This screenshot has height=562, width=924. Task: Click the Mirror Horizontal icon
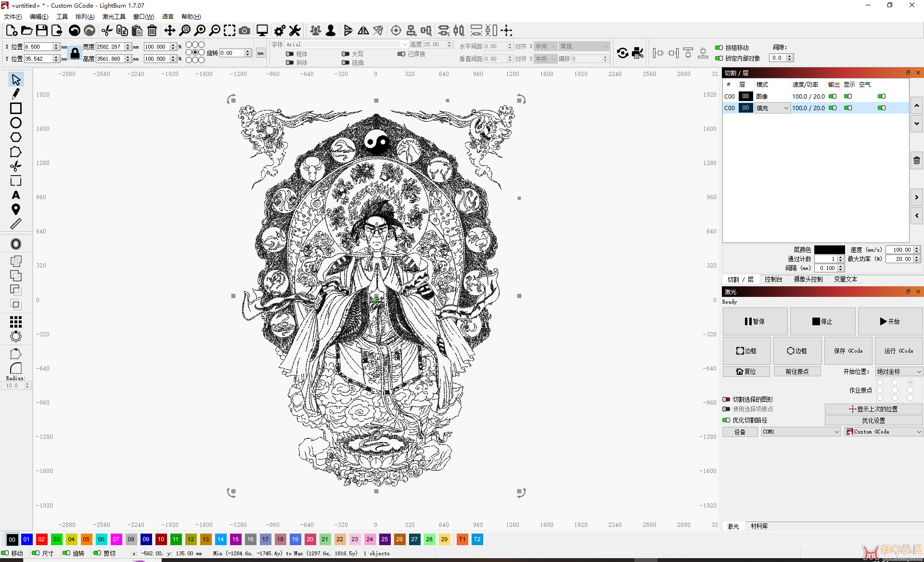pos(363,31)
